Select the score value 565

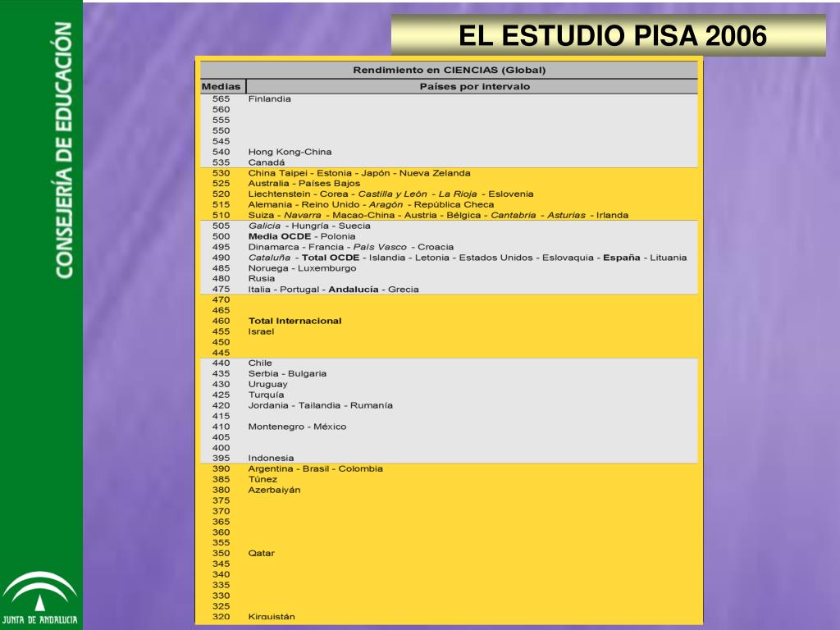[x=221, y=99]
